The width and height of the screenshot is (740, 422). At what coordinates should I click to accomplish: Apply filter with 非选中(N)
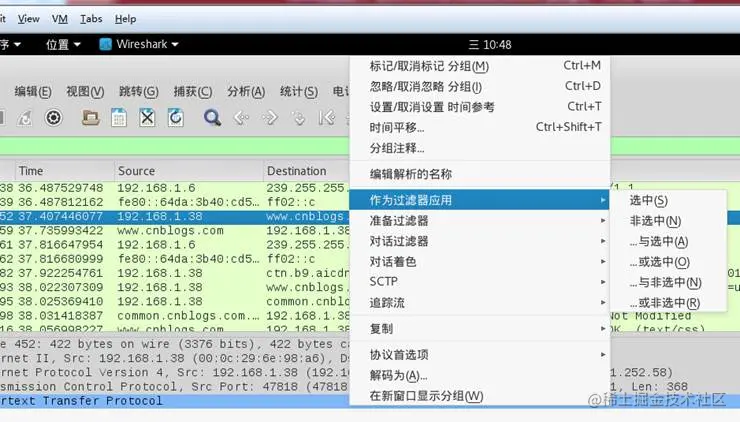coord(668,221)
